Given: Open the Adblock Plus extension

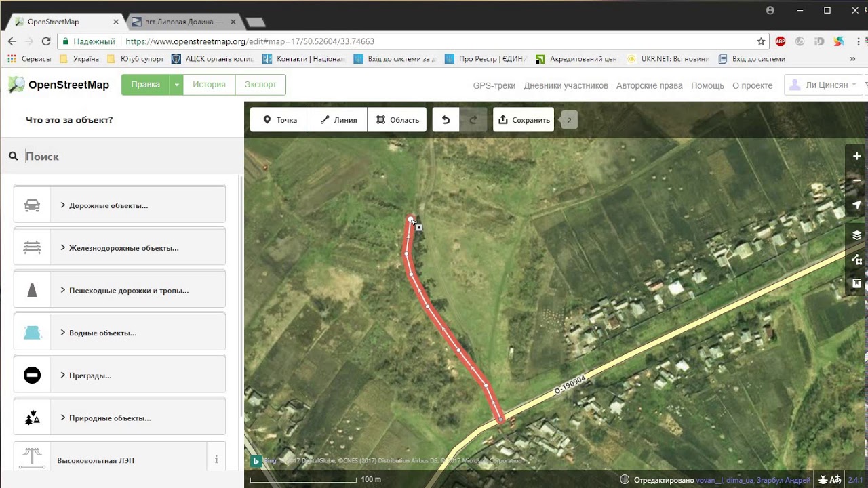Looking at the screenshot, I should [x=781, y=41].
